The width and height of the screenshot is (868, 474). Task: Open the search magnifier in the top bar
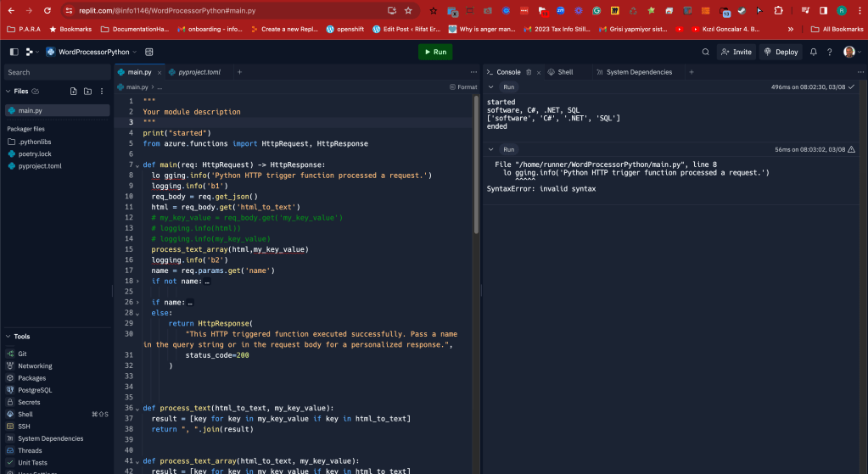click(x=705, y=52)
